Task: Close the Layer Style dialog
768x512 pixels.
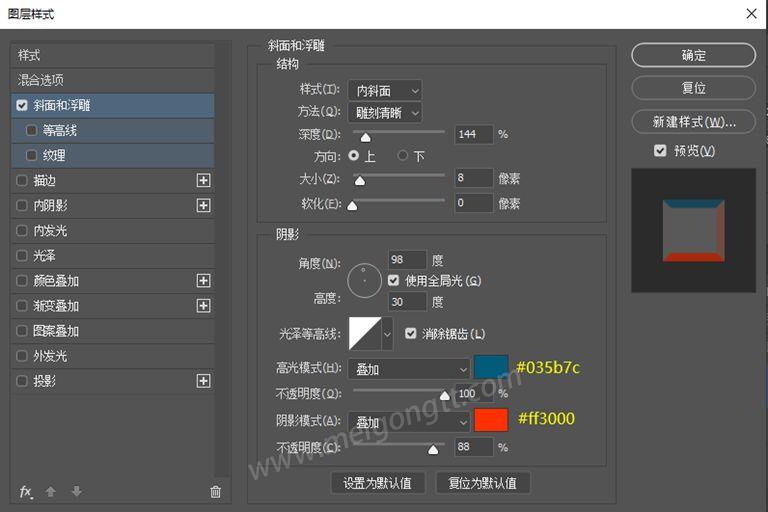Action: [x=751, y=14]
